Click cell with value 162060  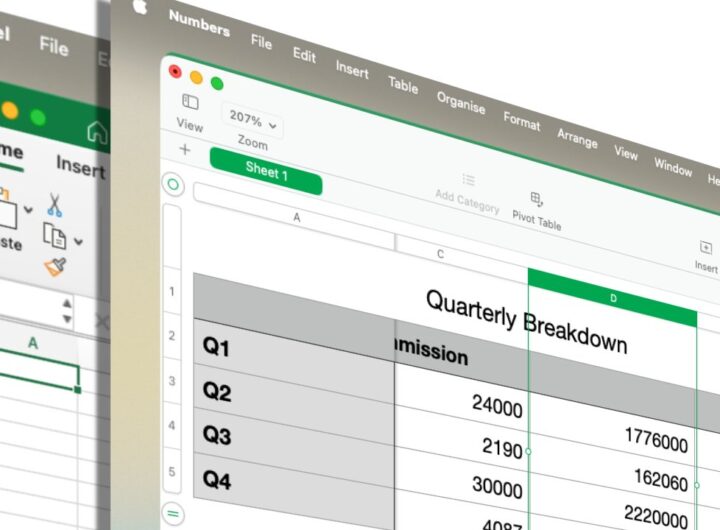pyautogui.click(x=613, y=470)
